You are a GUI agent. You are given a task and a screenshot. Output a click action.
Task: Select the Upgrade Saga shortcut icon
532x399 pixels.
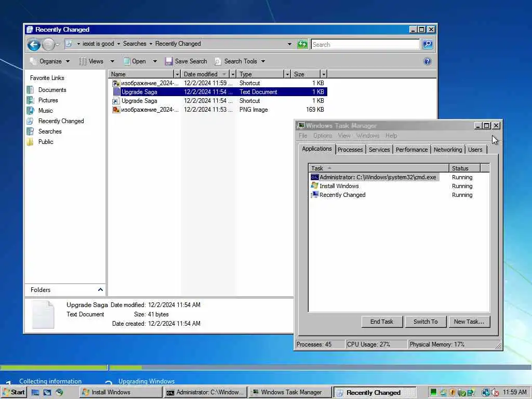[x=116, y=101]
